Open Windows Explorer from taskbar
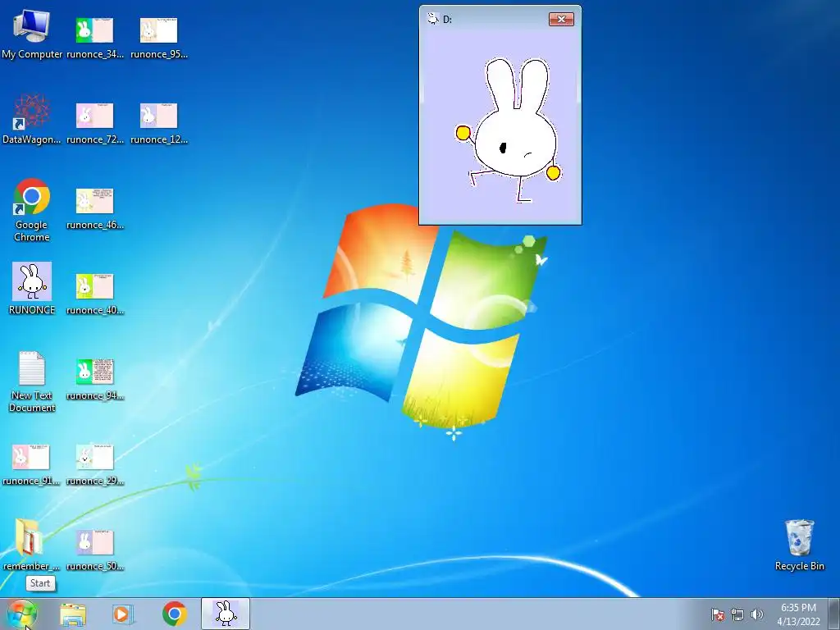This screenshot has width=840, height=630. 73,614
